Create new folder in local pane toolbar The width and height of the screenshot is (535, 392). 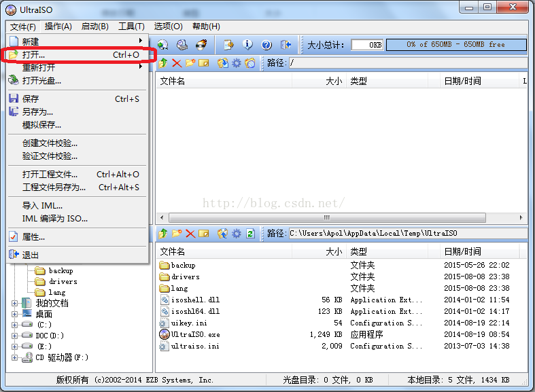(x=177, y=234)
